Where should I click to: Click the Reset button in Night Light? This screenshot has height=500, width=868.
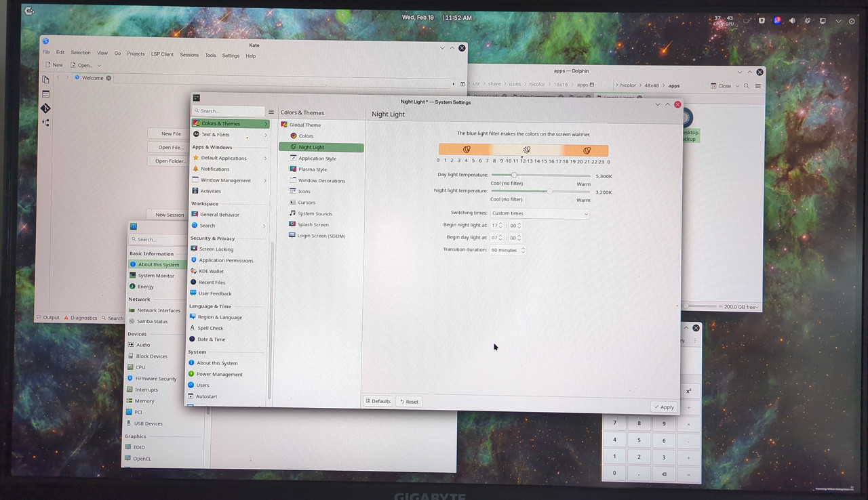point(409,402)
